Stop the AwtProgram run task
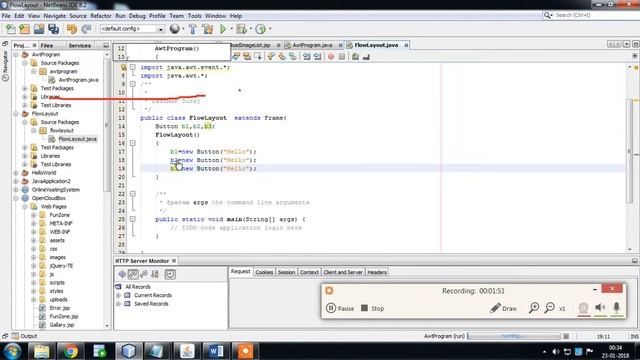 point(566,336)
